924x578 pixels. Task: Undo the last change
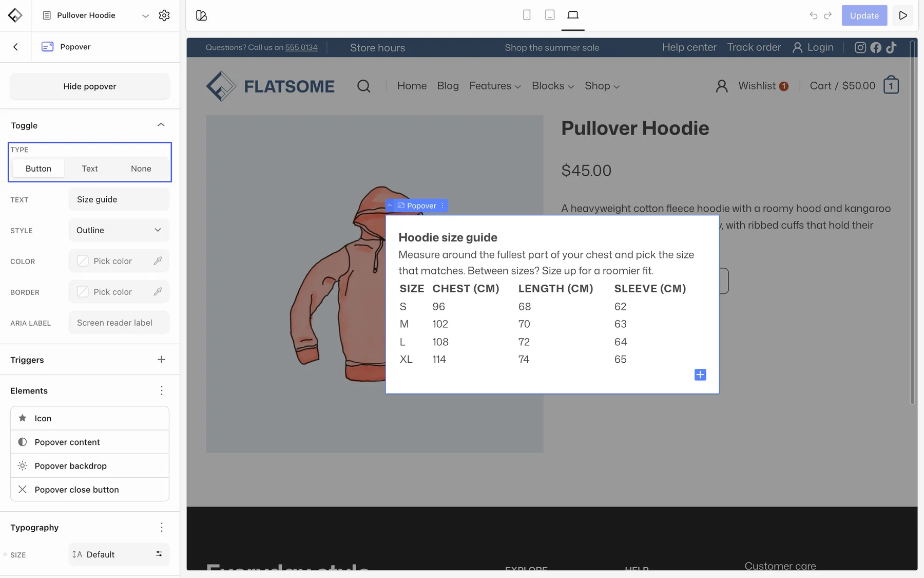coord(813,15)
